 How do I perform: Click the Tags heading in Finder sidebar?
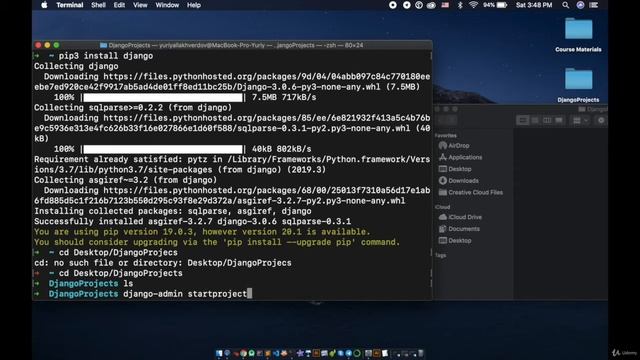point(440,256)
